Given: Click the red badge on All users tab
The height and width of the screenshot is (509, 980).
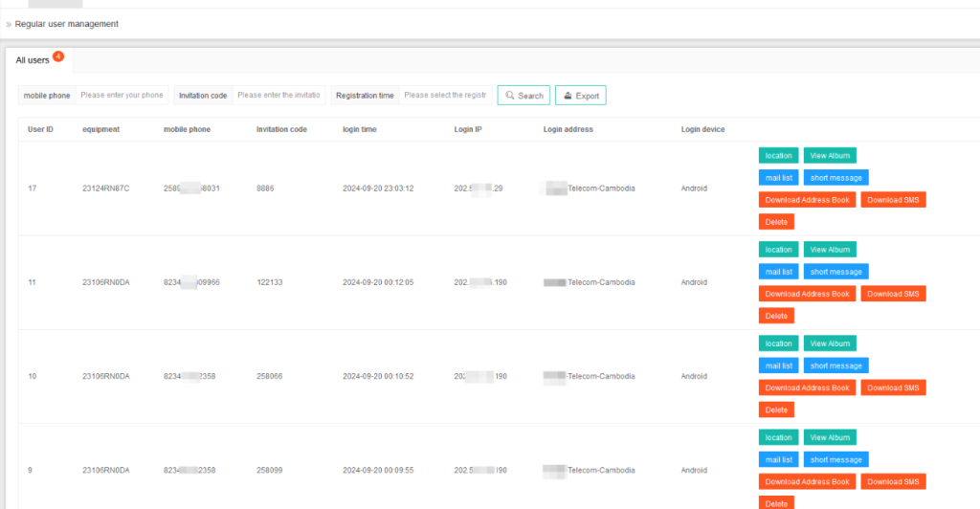Looking at the screenshot, I should (58, 56).
